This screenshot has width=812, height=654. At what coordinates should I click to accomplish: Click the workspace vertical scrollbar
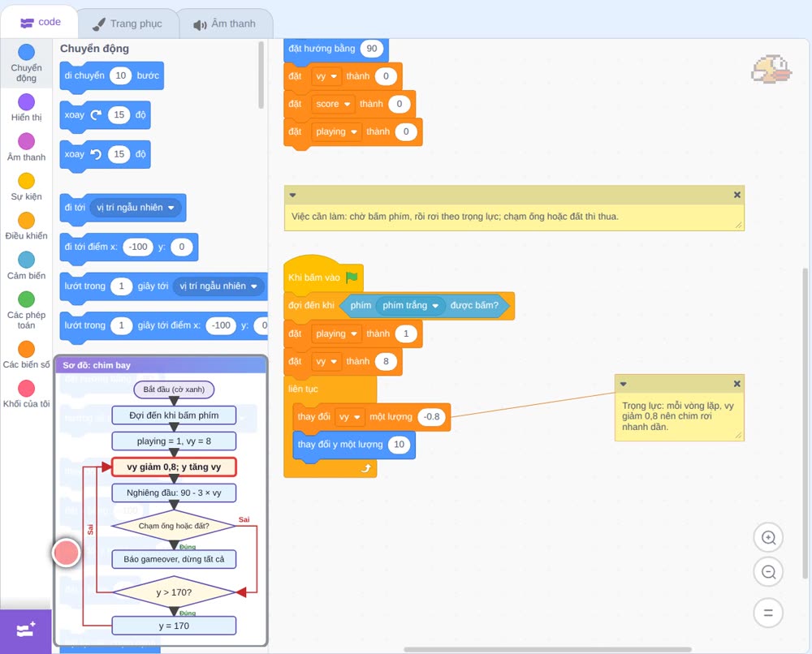[805, 423]
